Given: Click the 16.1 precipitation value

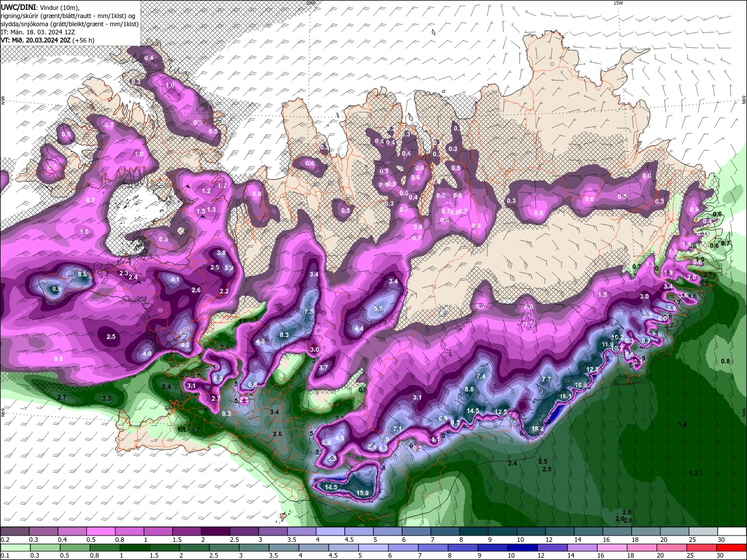Looking at the screenshot, I should point(566,396).
